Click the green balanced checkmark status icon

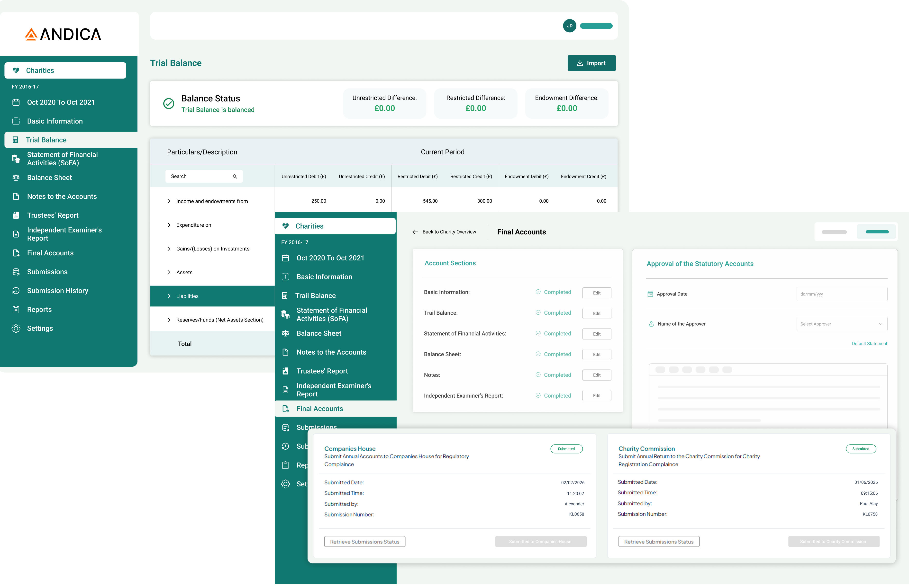click(169, 104)
